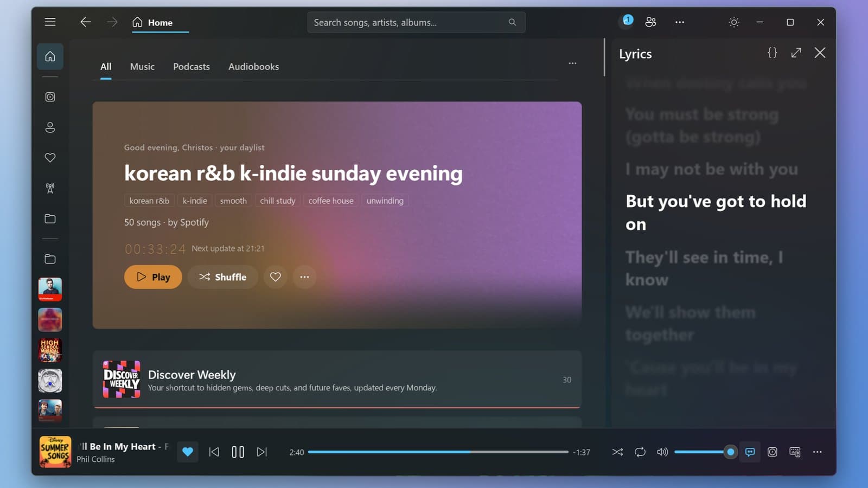Screen dimensions: 868x488
Task: Open the artists person icon in sidebar
Action: [x=50, y=127]
